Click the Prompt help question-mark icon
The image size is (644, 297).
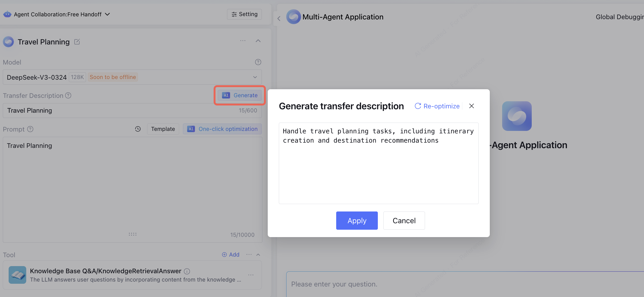[30, 129]
